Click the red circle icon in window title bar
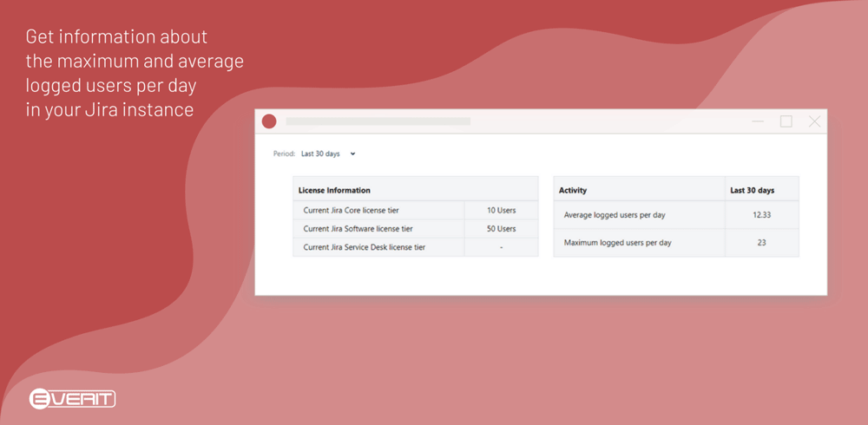The height and width of the screenshot is (425, 868). click(x=269, y=121)
